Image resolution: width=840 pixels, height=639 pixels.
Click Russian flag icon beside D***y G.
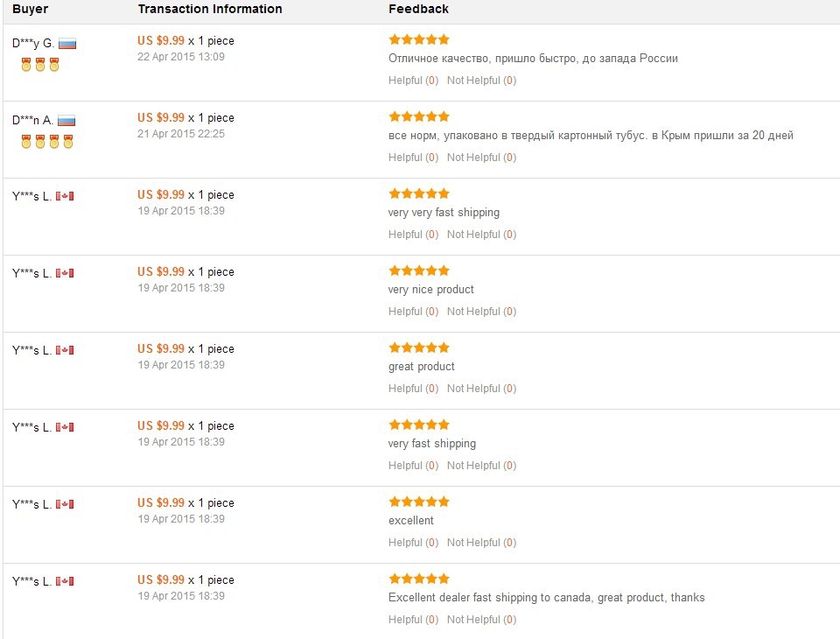click(x=67, y=44)
